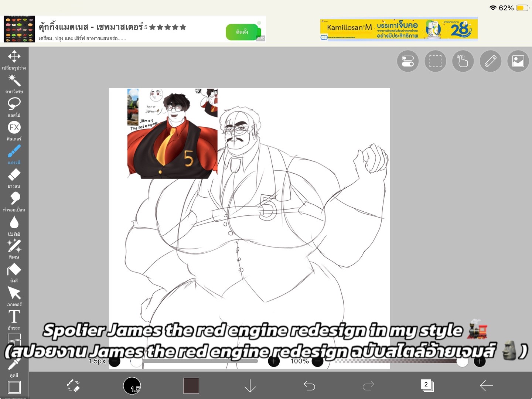532x399 pixels.
Task: Tap the green install button in ad
Action: [x=242, y=32]
